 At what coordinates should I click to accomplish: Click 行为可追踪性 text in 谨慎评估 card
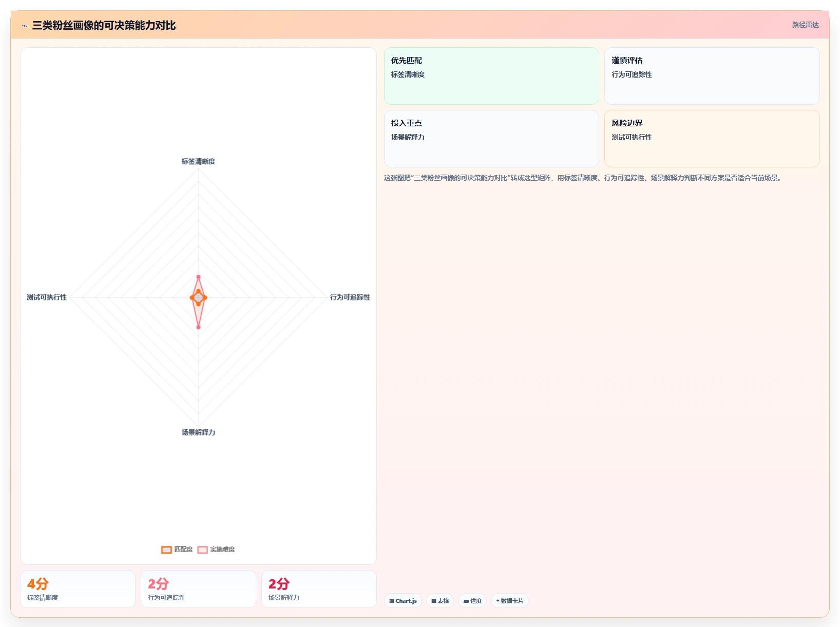tap(632, 74)
